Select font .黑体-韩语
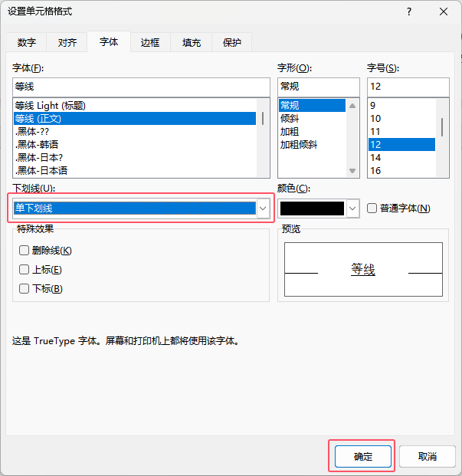 pyautogui.click(x=135, y=145)
